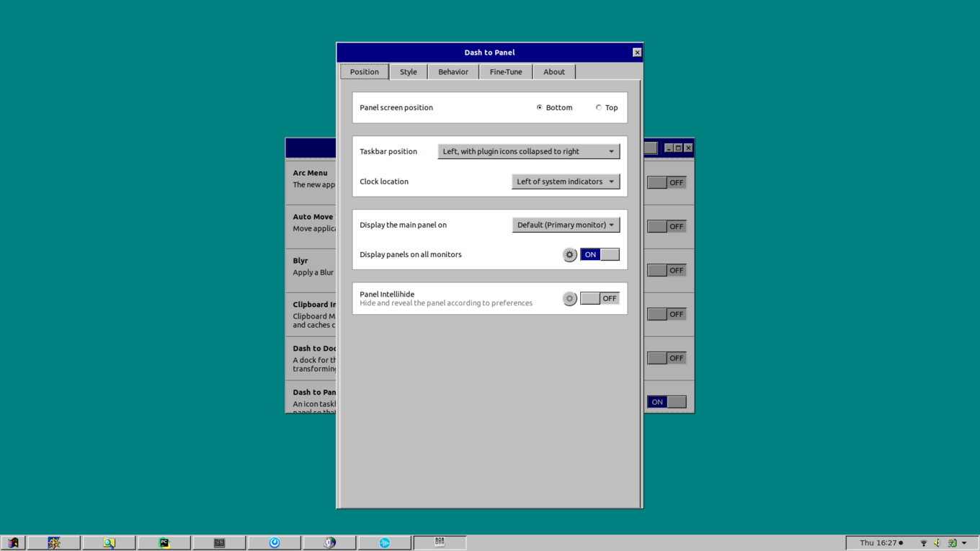Enable the Panel Intellihide switch
The height and width of the screenshot is (551, 980).
click(x=600, y=298)
